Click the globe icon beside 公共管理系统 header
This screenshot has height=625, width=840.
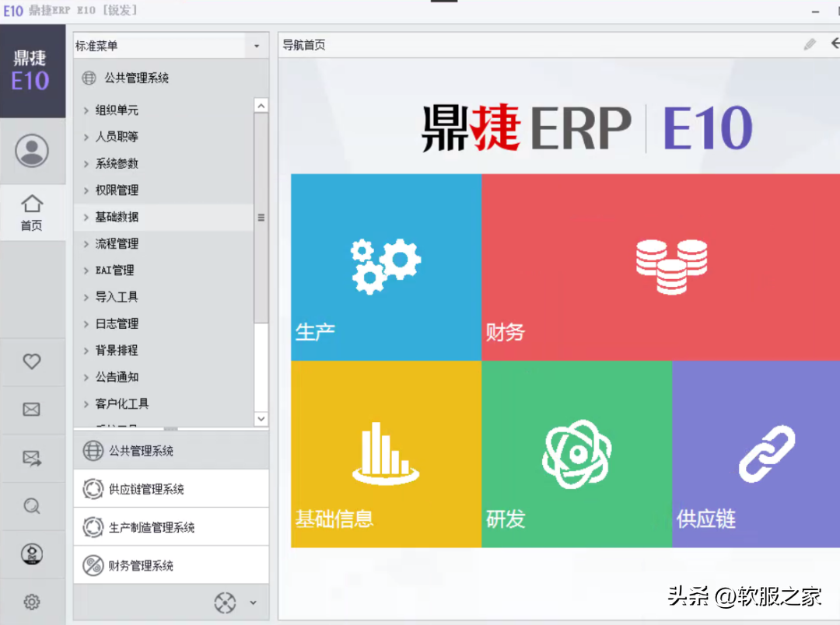[89, 79]
